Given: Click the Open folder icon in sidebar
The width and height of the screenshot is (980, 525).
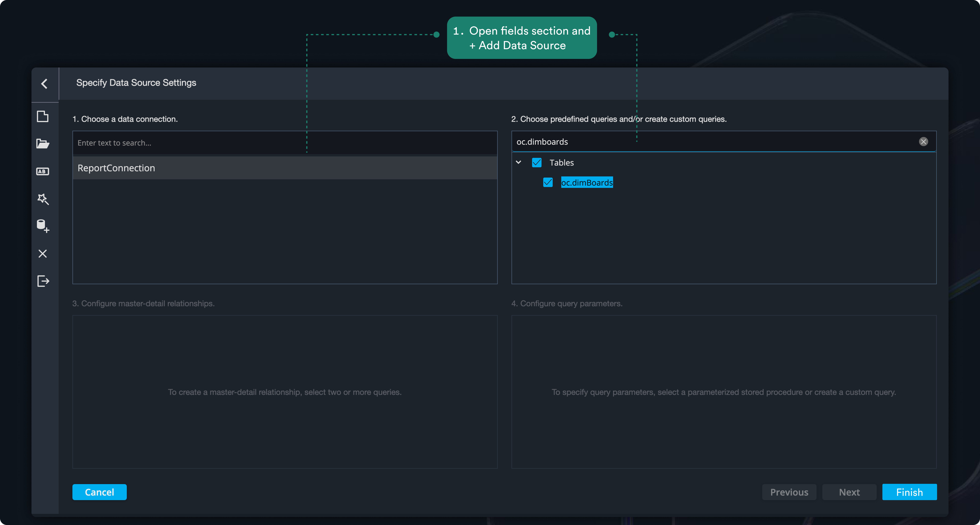Looking at the screenshot, I should coord(43,144).
